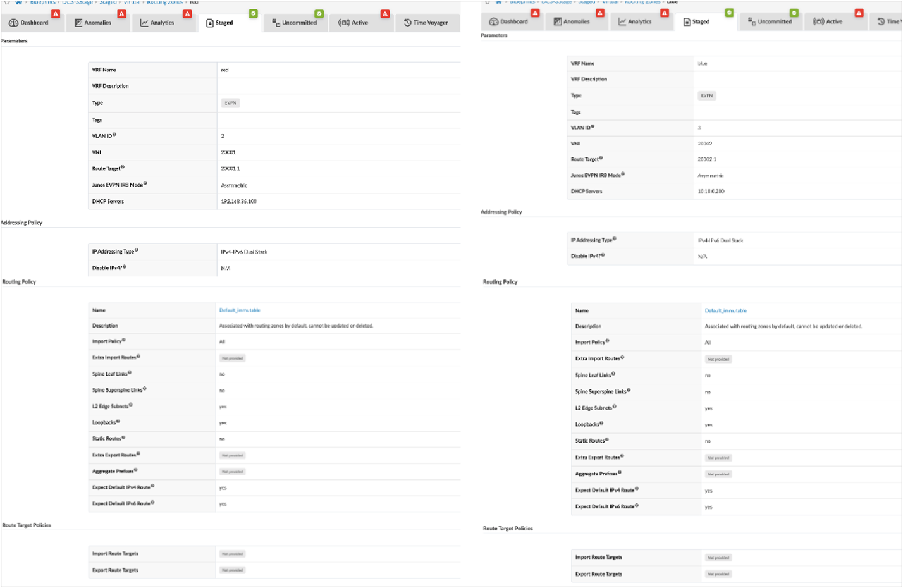The image size is (903, 588).
Task: Click the DHCP server value 192.168.36.100
Action: [238, 202]
